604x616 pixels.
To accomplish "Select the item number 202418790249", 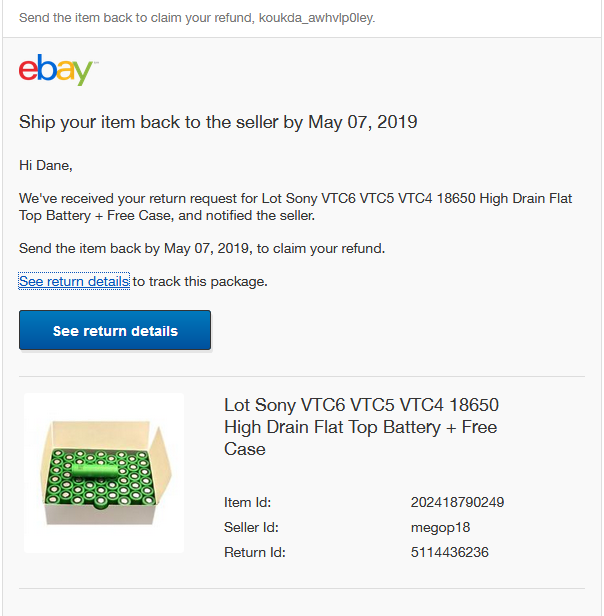I will (457, 502).
